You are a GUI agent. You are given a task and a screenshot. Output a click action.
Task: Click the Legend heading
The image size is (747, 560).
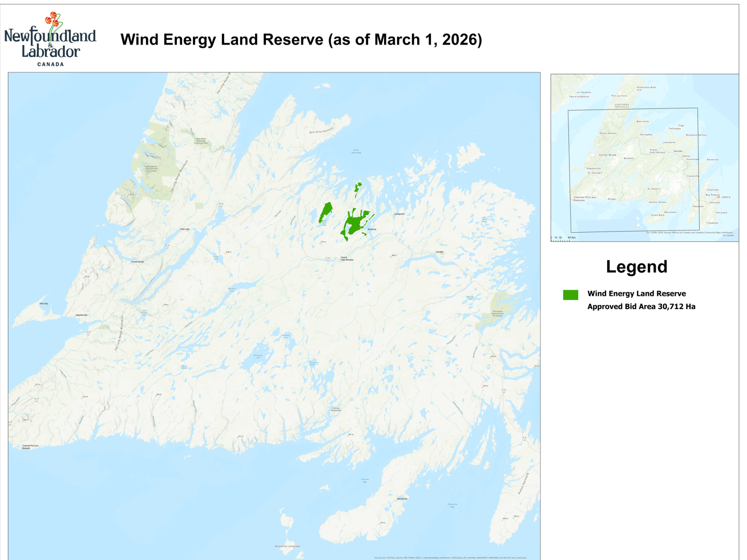(x=637, y=266)
